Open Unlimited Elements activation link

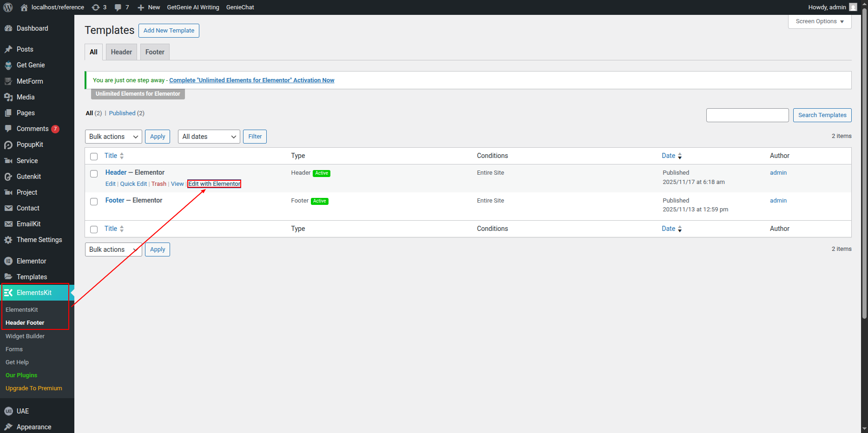252,80
